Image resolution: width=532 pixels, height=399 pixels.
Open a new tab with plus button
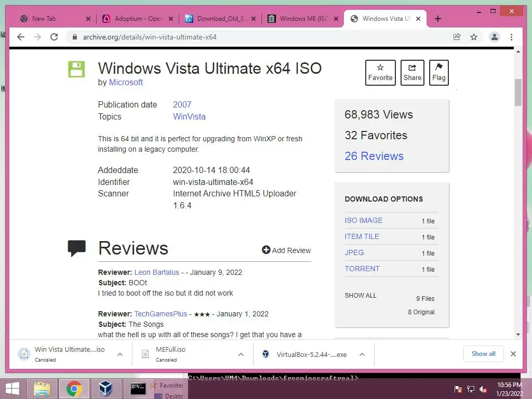(x=437, y=19)
